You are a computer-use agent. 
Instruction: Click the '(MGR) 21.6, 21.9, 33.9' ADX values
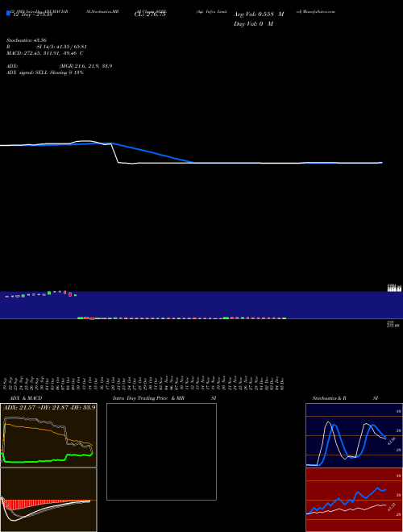click(x=85, y=66)
